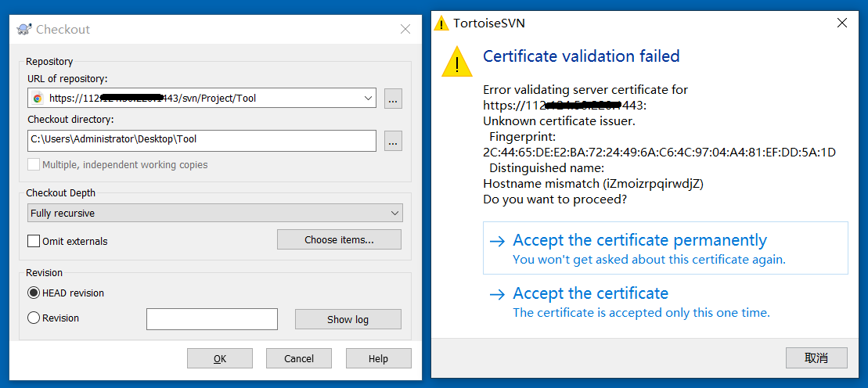Click the warning icon in TortoiseSVN title bar
The height and width of the screenshot is (388, 868).
click(x=441, y=23)
